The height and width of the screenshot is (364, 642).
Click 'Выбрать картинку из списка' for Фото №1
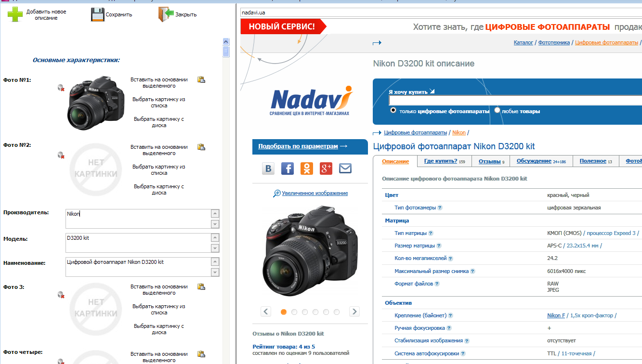159,102
